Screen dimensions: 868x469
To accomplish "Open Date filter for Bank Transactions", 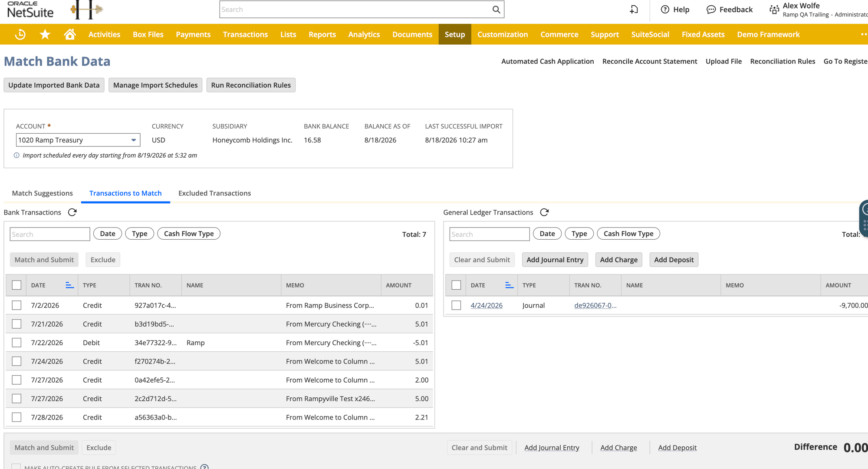I will coord(108,234).
